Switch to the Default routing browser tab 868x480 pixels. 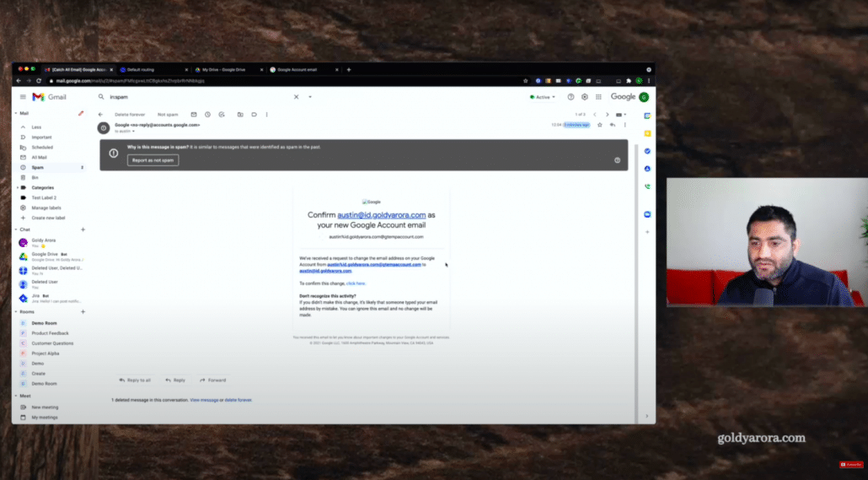(153, 70)
